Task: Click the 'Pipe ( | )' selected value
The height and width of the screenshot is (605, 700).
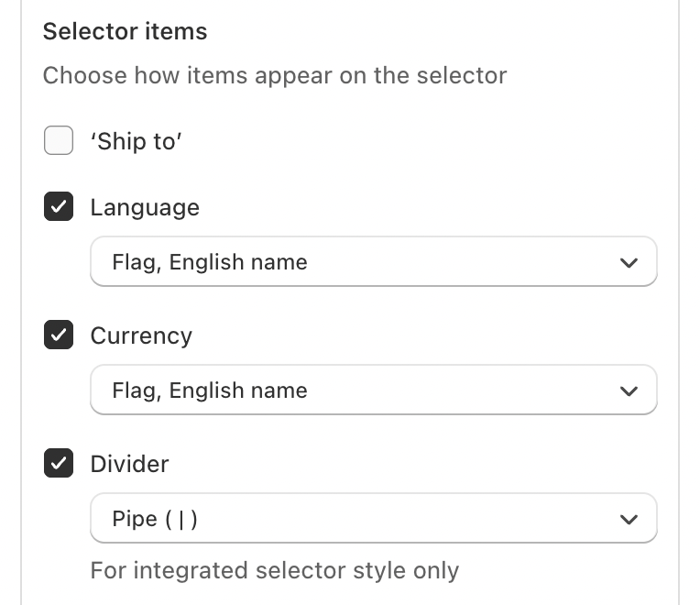Action: [x=155, y=519]
